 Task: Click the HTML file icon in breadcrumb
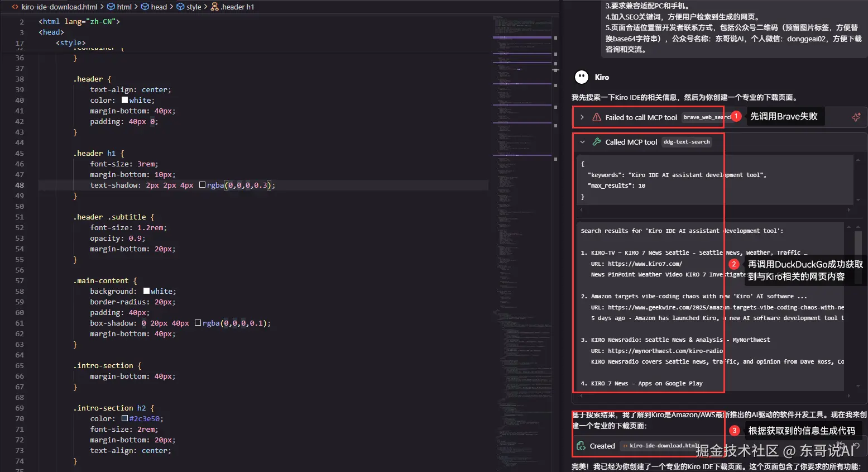(15, 7)
